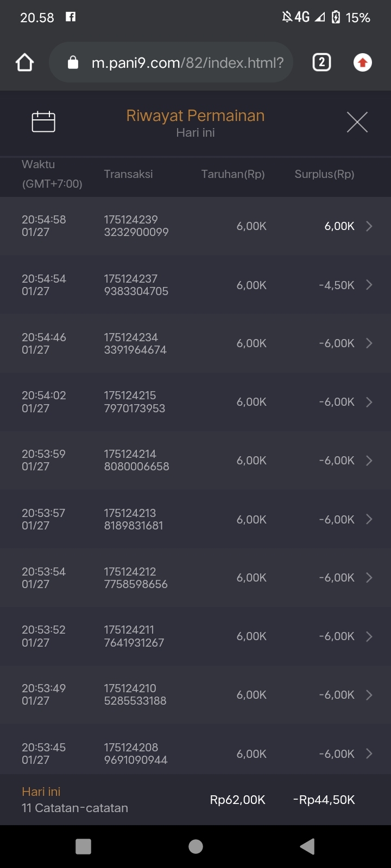Screen dimensions: 391x868
Task: Open transaction 175124215 7970173953 row
Action: [135, 402]
